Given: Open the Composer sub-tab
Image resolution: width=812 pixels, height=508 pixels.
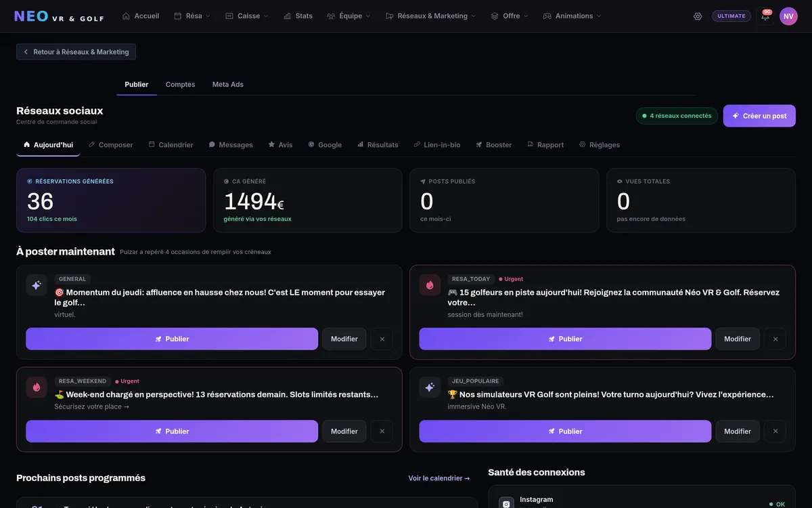Looking at the screenshot, I should click(x=111, y=145).
